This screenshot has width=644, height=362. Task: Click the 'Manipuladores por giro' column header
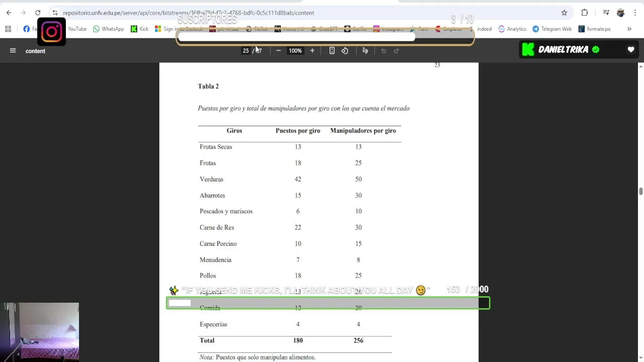coord(363,131)
